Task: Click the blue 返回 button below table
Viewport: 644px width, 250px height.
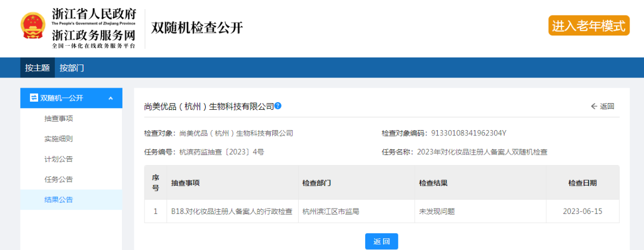Action: click(381, 241)
